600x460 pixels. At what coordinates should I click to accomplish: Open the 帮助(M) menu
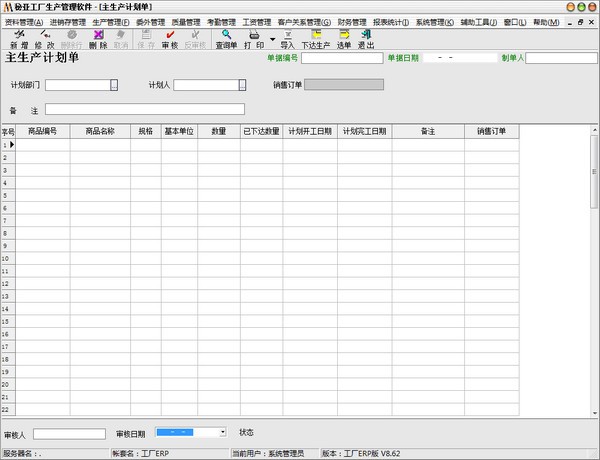point(546,22)
